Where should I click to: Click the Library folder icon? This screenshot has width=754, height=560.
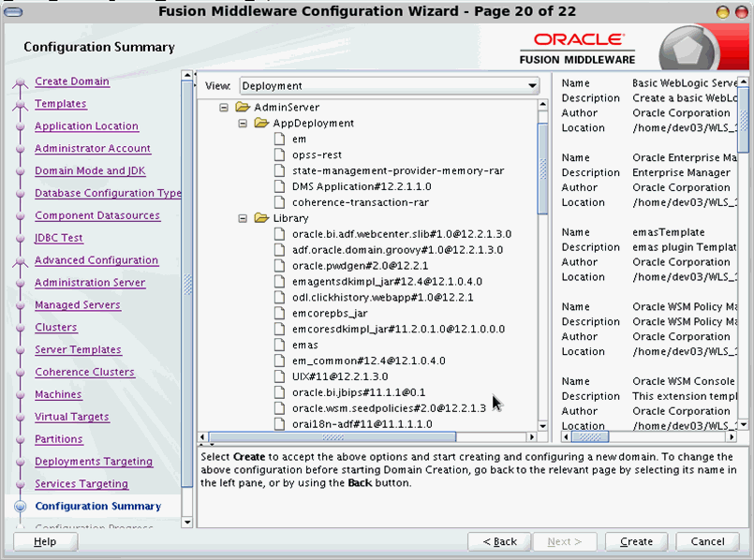click(261, 218)
